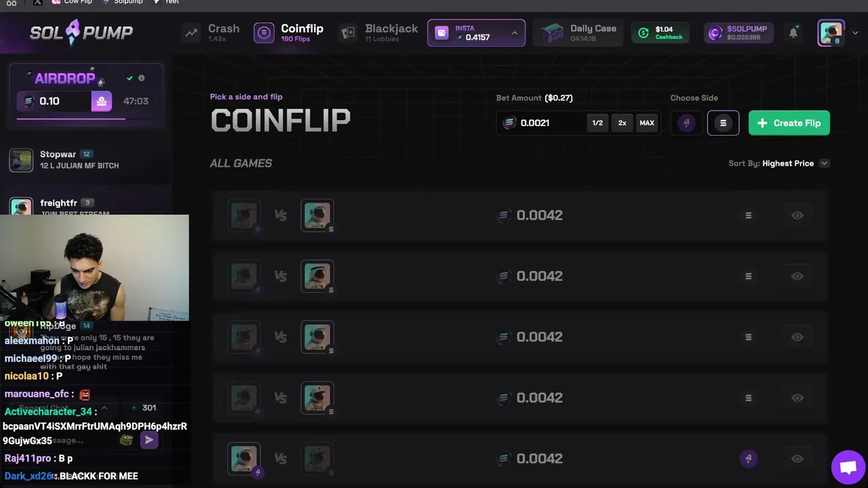Click the airdrop info icon
Screen dimensions: 868x488
[x=142, y=78]
